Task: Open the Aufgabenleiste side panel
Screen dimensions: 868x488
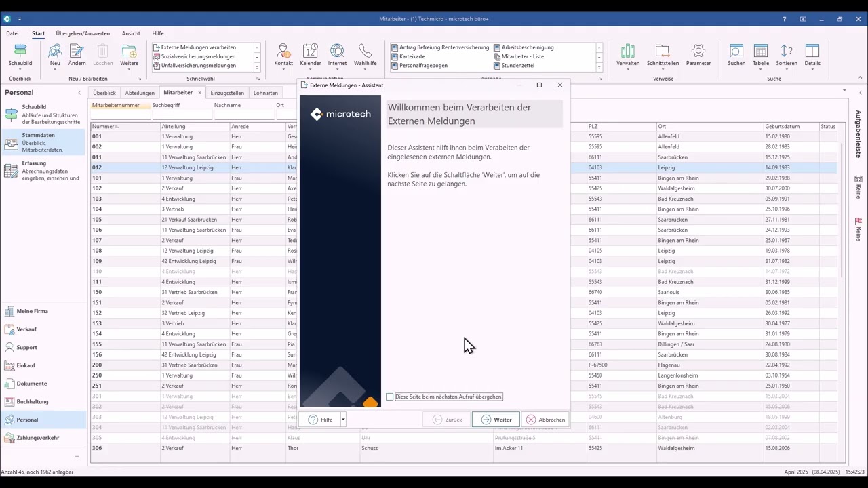Action: 858,134
